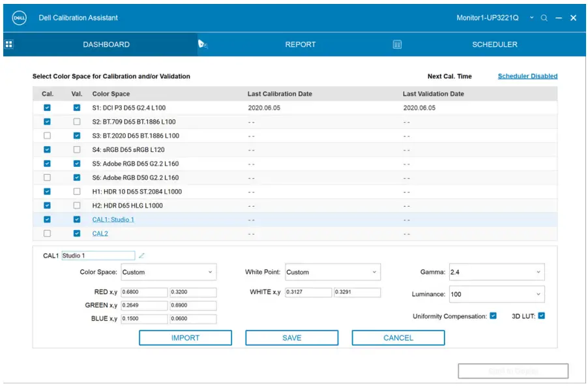Enable Val. checkbox for S2 BT.709
This screenshot has width=588, height=386.
coord(77,122)
